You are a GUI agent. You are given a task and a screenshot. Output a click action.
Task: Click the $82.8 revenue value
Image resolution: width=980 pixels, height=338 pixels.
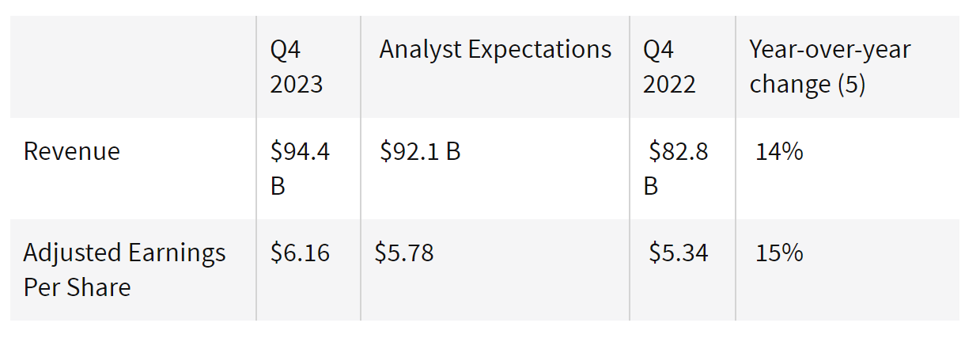(x=678, y=151)
